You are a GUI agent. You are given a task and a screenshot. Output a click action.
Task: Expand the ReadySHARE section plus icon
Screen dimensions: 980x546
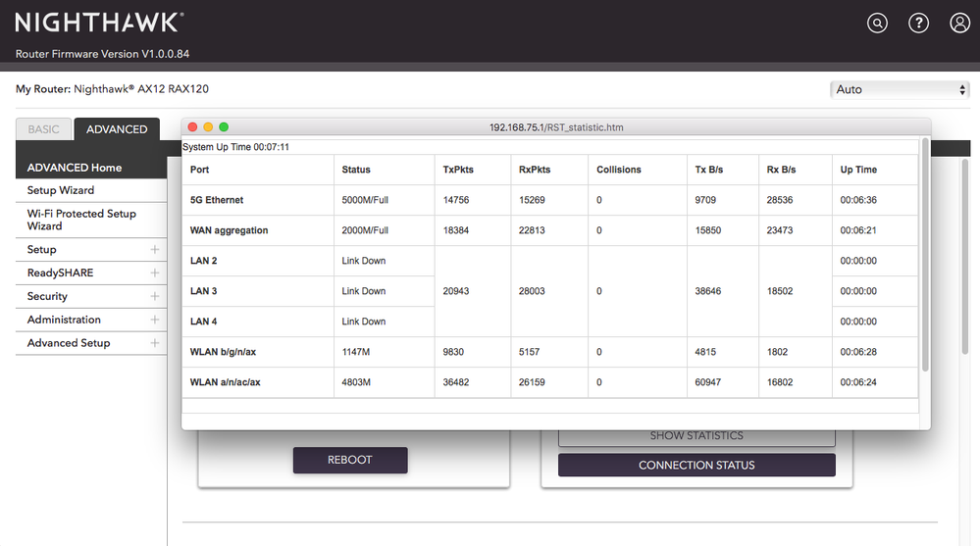pyautogui.click(x=154, y=273)
